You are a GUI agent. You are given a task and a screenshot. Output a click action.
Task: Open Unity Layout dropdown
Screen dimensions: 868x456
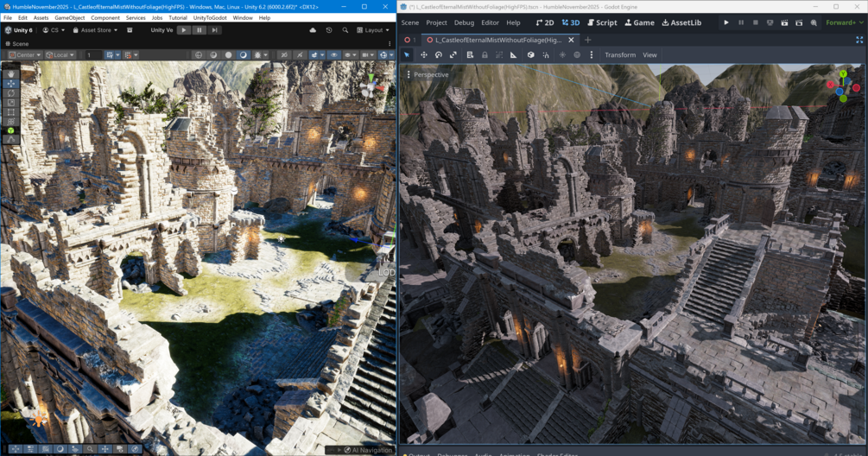point(373,30)
